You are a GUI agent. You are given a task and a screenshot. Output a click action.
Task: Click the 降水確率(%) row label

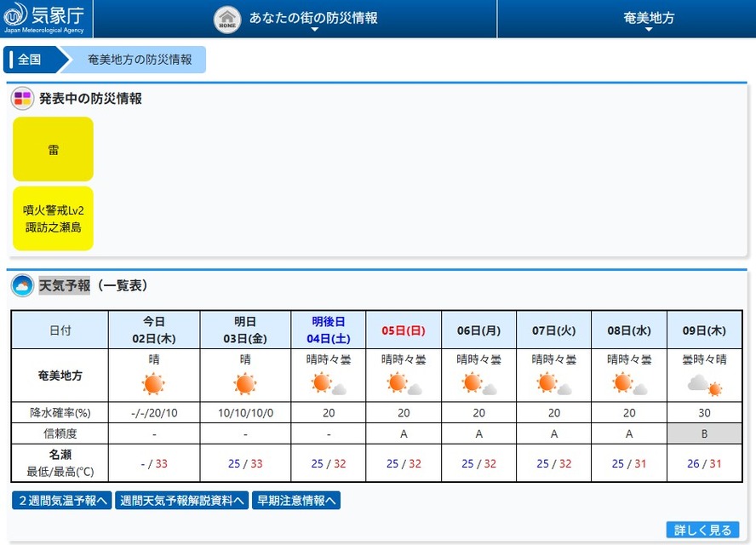point(60,413)
